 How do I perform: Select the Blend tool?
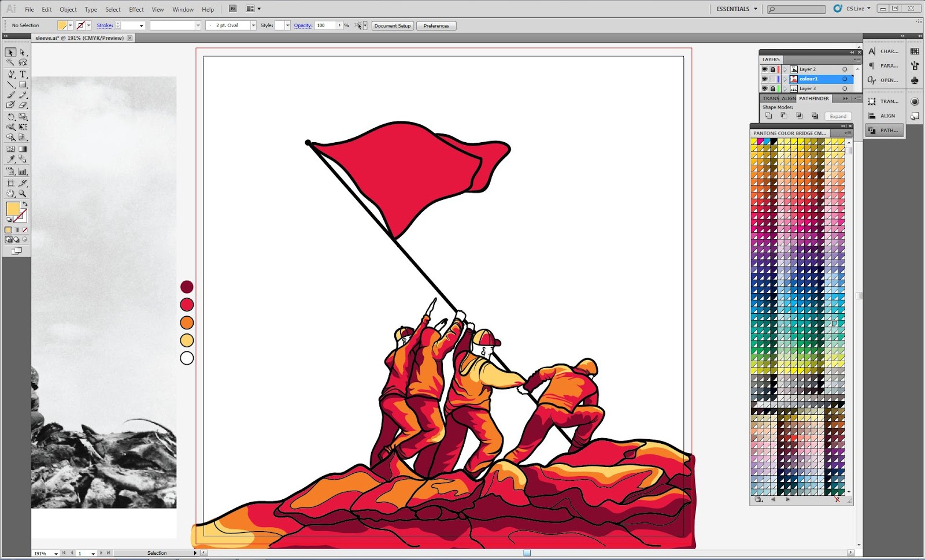(x=23, y=160)
